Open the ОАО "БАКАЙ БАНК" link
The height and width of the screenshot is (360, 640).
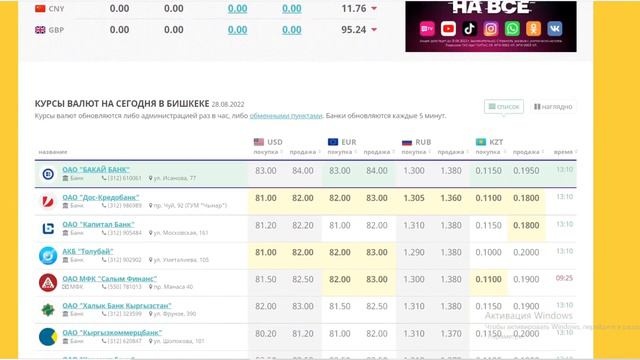(96, 169)
